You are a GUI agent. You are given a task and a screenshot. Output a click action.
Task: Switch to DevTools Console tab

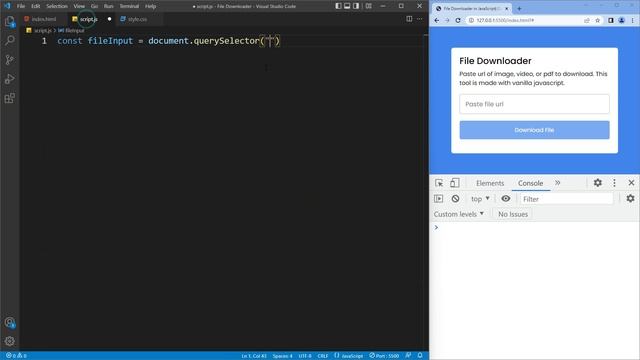(530, 183)
